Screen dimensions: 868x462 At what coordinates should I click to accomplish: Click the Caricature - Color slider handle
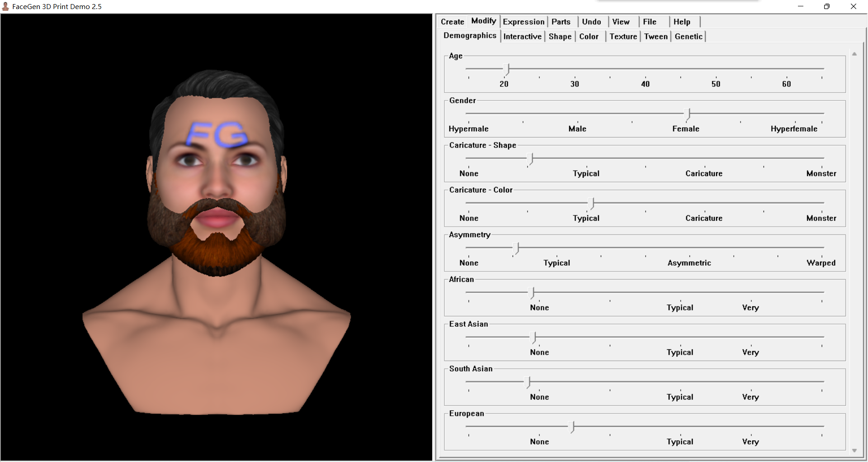tap(592, 203)
